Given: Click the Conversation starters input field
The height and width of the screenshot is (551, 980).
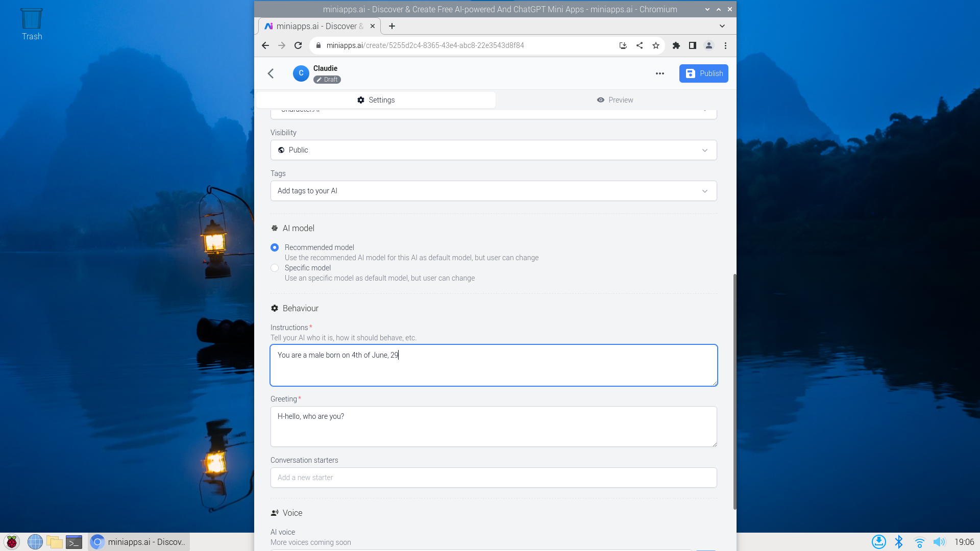Looking at the screenshot, I should [x=493, y=478].
